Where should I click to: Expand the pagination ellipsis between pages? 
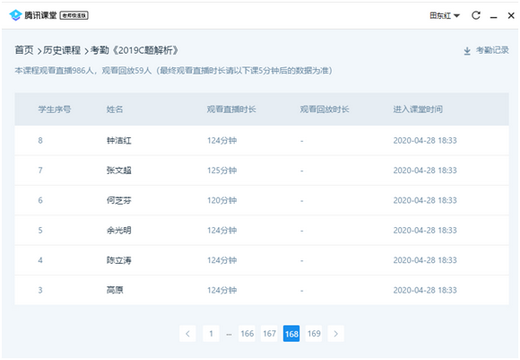(x=229, y=334)
